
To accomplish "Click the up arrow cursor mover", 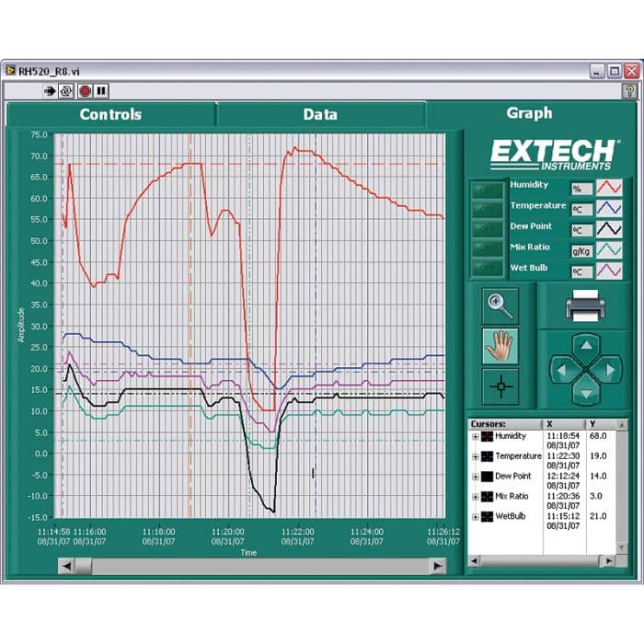I will (586, 345).
